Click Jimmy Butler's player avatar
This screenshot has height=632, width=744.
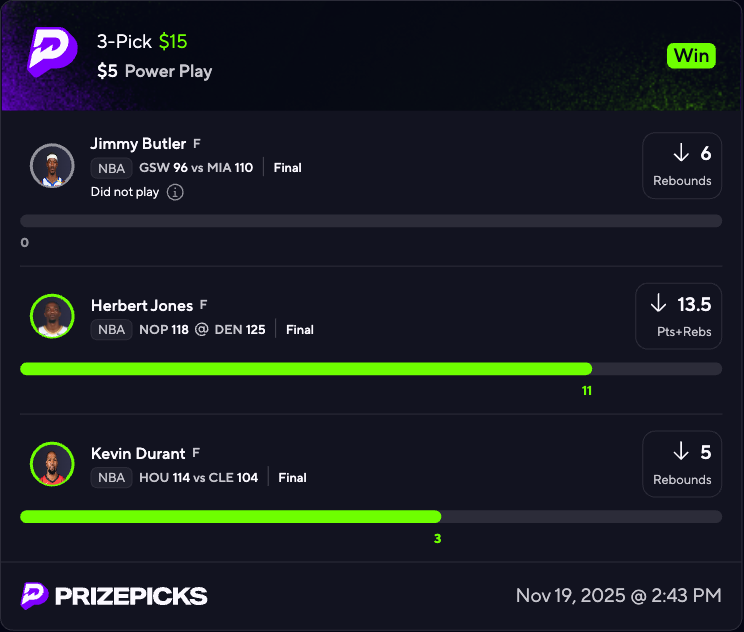click(52, 165)
